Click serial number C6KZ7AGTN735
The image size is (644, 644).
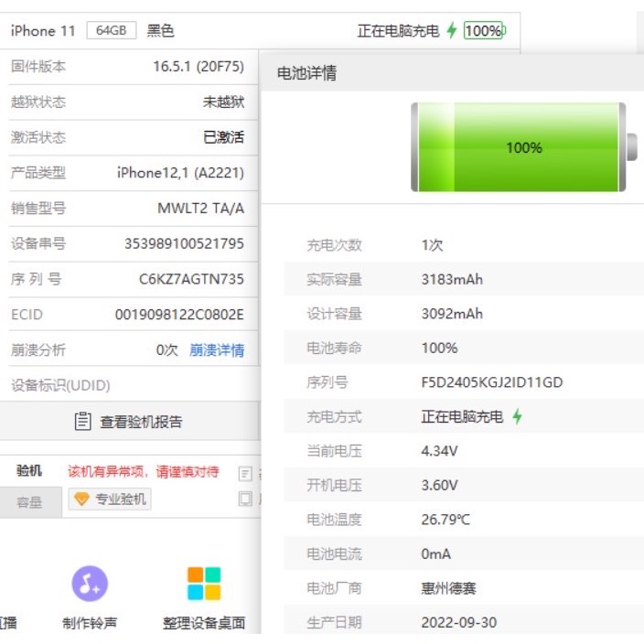(x=191, y=279)
